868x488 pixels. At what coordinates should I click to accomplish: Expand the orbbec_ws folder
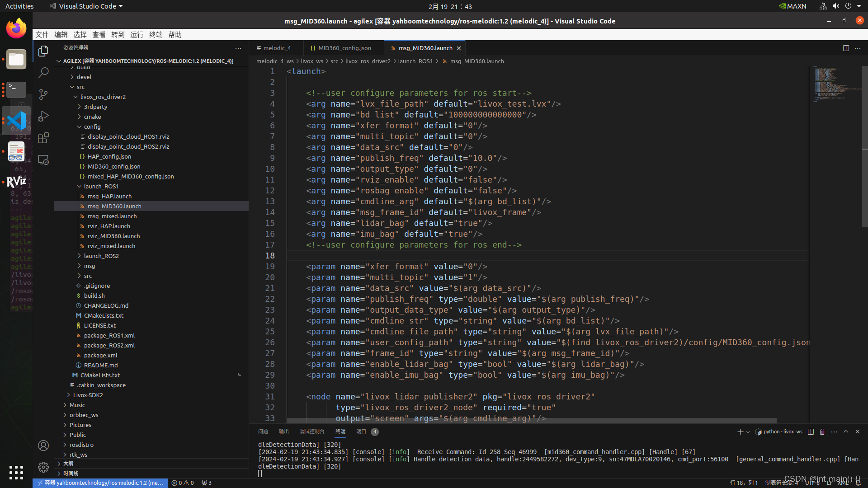coord(84,415)
